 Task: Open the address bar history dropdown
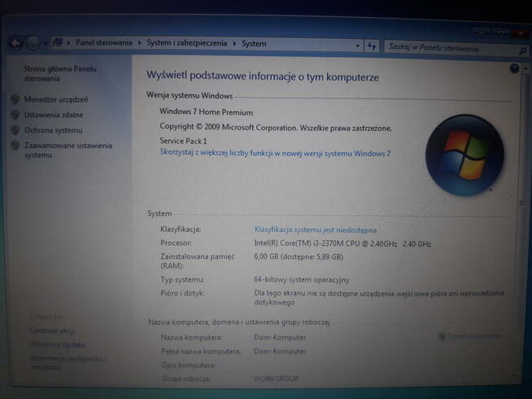click(357, 46)
